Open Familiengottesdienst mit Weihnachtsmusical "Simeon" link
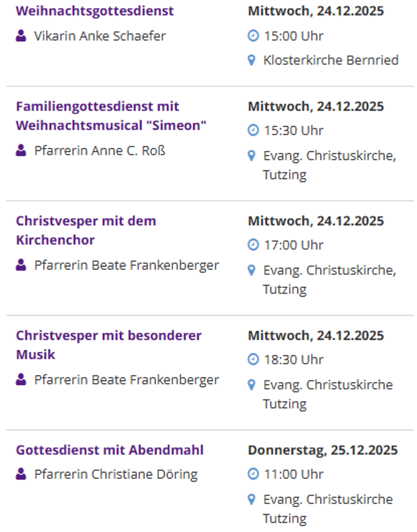This screenshot has height=532, width=417. (111, 116)
